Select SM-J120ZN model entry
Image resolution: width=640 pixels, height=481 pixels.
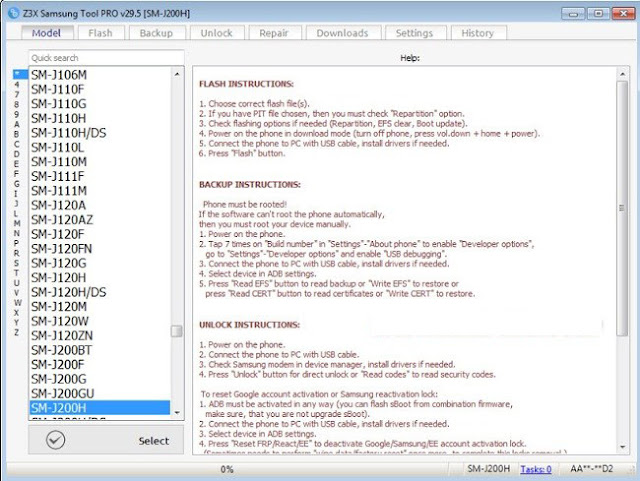[100, 336]
